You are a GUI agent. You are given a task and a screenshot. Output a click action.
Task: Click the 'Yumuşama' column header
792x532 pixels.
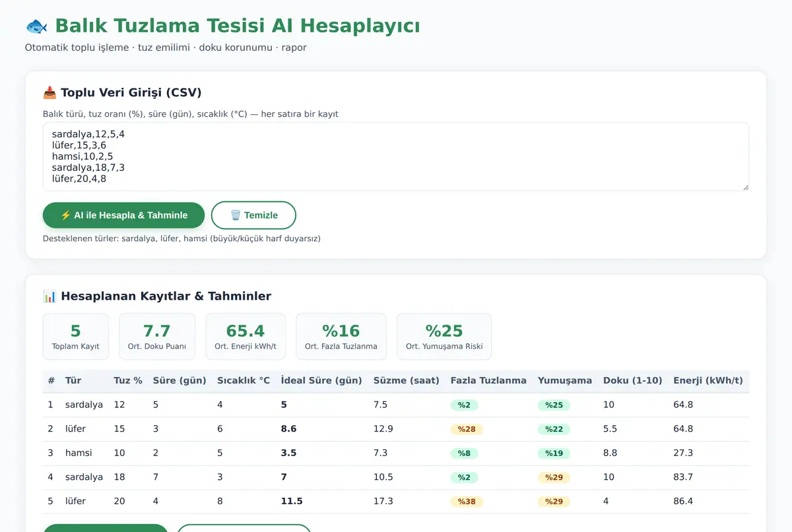coord(565,380)
